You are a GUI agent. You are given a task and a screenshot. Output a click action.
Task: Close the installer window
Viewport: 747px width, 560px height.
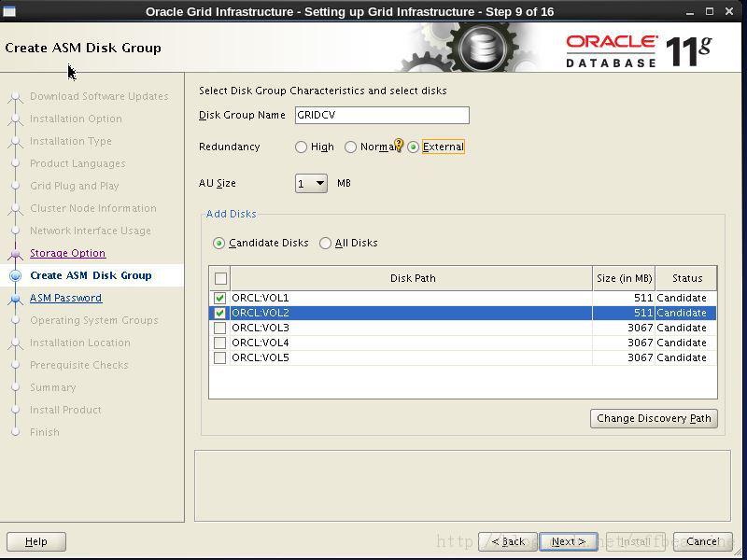click(729, 11)
